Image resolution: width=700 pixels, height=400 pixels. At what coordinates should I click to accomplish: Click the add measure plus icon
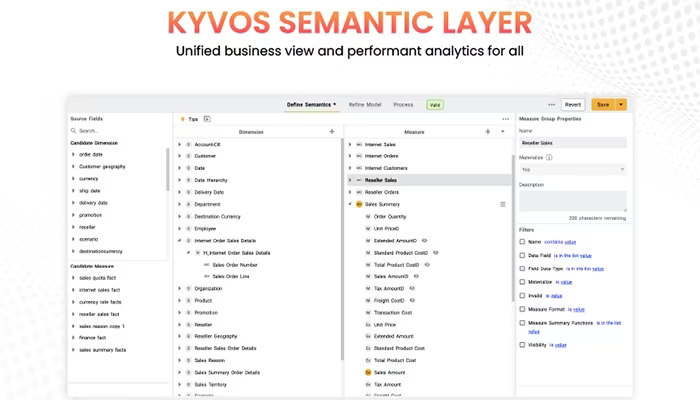[x=488, y=132]
